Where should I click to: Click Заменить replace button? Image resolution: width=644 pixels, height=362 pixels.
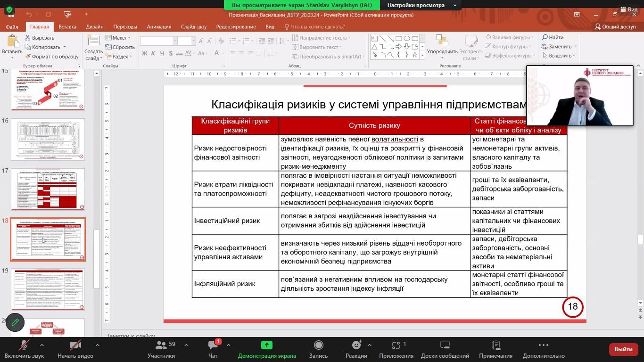point(557,47)
